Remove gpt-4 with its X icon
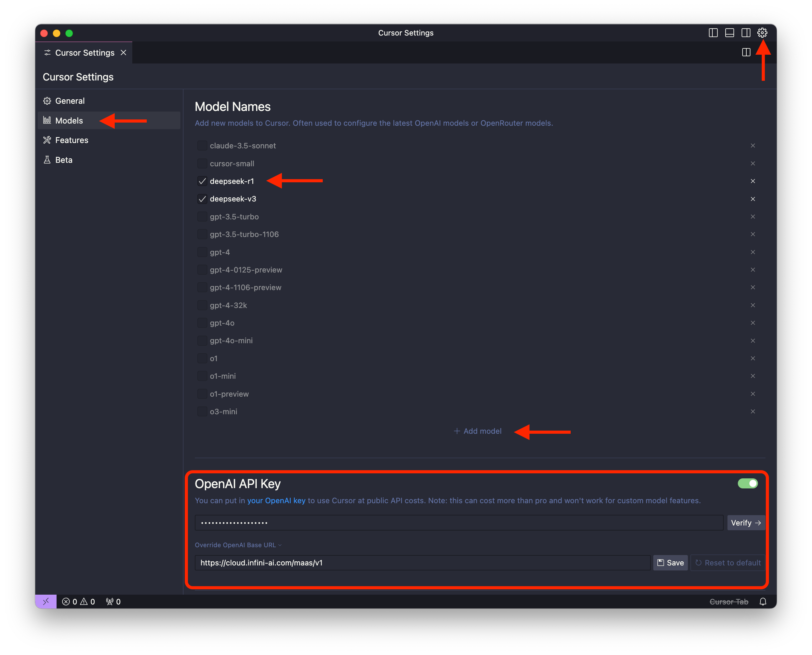The height and width of the screenshot is (655, 812). tap(753, 252)
